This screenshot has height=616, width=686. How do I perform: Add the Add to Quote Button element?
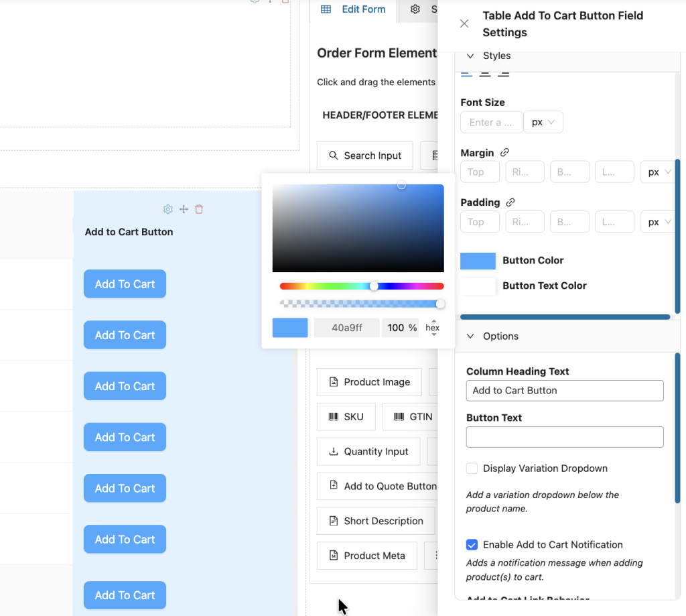(x=377, y=486)
